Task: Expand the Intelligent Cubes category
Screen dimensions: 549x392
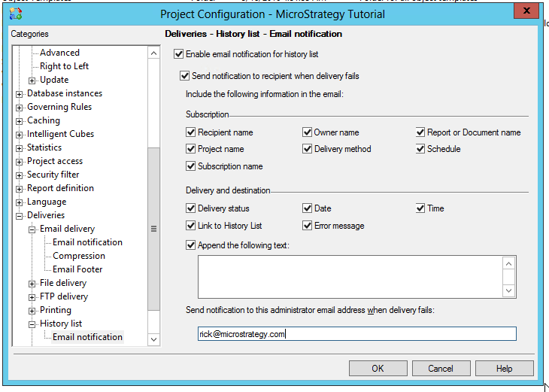Action: pyautogui.click(x=20, y=135)
